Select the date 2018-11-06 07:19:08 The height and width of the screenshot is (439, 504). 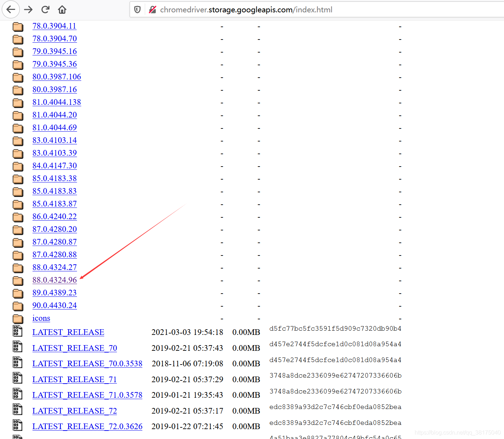188,364
